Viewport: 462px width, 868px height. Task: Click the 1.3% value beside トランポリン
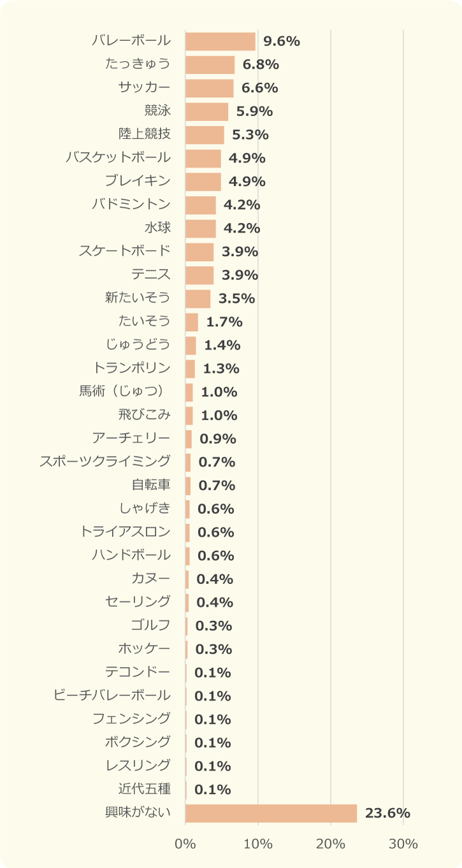221,369
